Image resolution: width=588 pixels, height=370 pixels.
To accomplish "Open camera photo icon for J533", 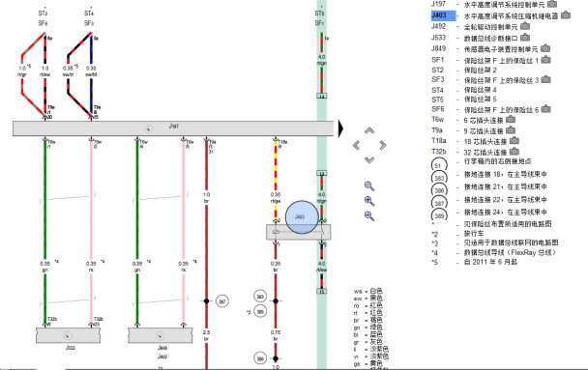I will (525, 37).
